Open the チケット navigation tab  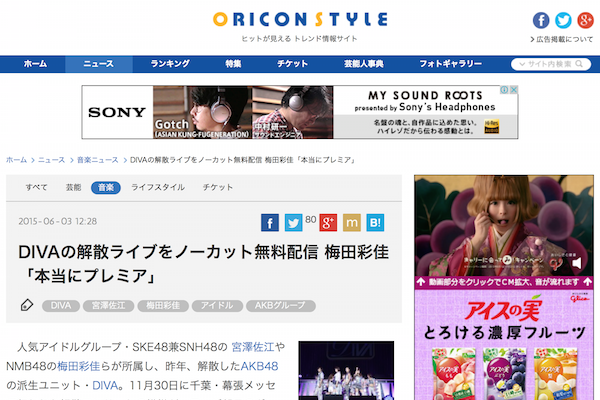click(x=292, y=64)
